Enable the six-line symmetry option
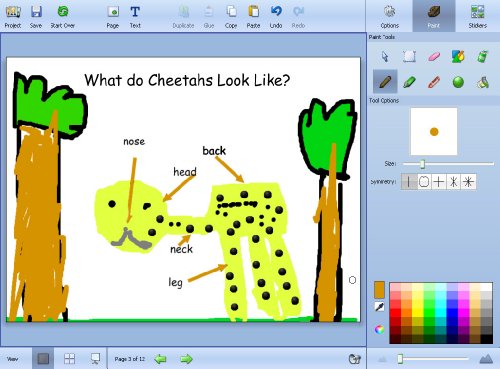 (453, 182)
